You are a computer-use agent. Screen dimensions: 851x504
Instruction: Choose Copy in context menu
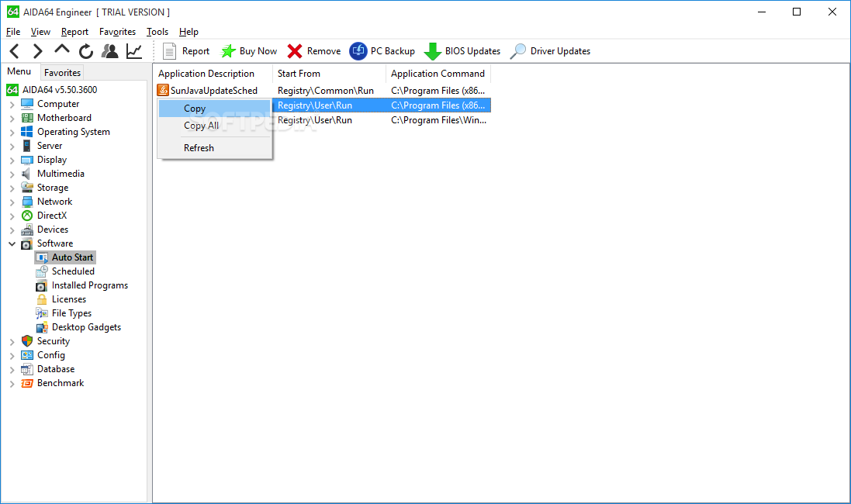pos(214,109)
